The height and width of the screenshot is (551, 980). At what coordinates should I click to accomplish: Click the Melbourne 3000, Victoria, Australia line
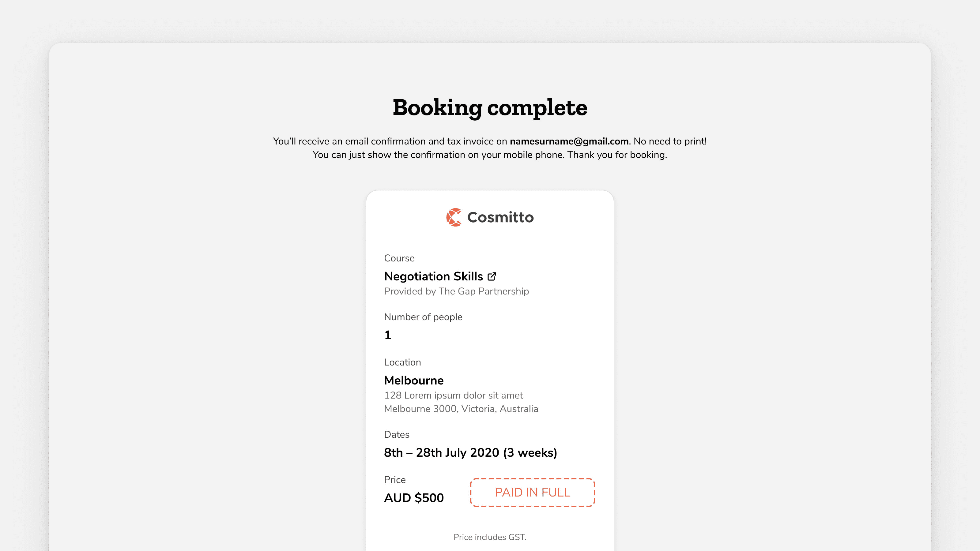coord(461,409)
